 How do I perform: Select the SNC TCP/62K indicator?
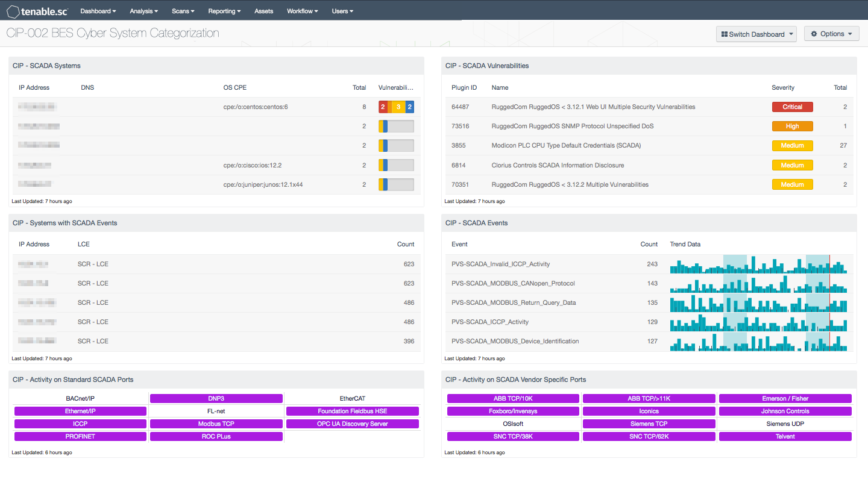(x=649, y=437)
